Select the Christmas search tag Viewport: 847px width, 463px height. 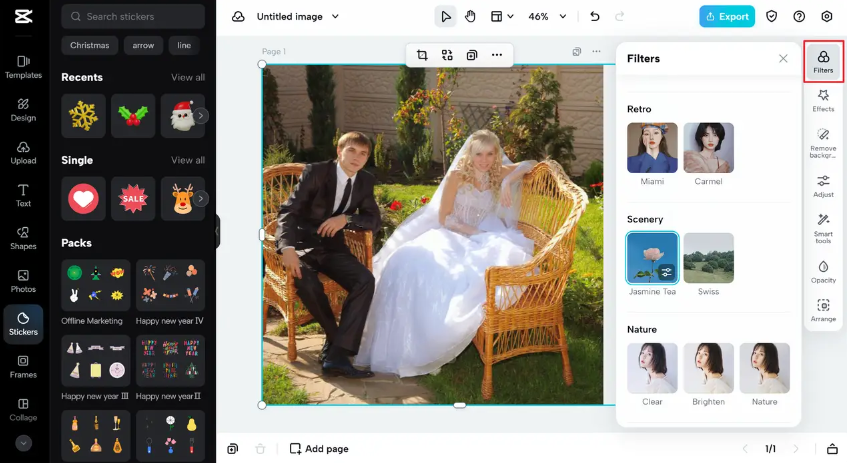click(90, 45)
